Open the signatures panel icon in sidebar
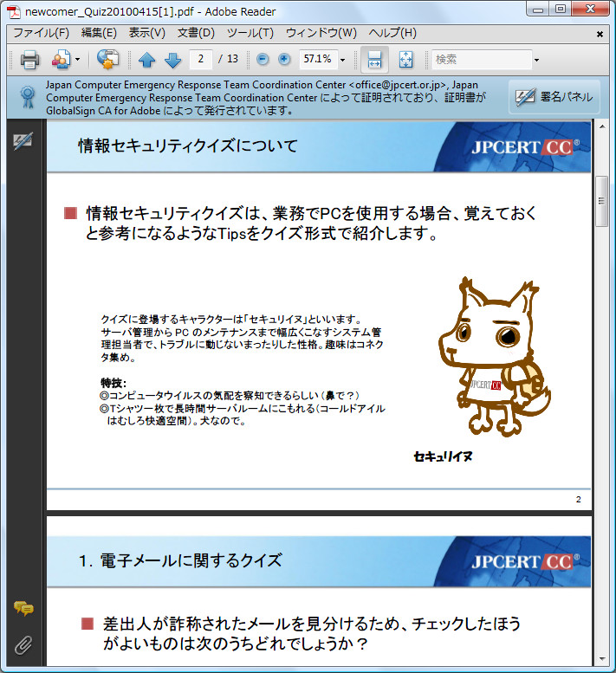The width and height of the screenshot is (616, 673). (x=23, y=142)
